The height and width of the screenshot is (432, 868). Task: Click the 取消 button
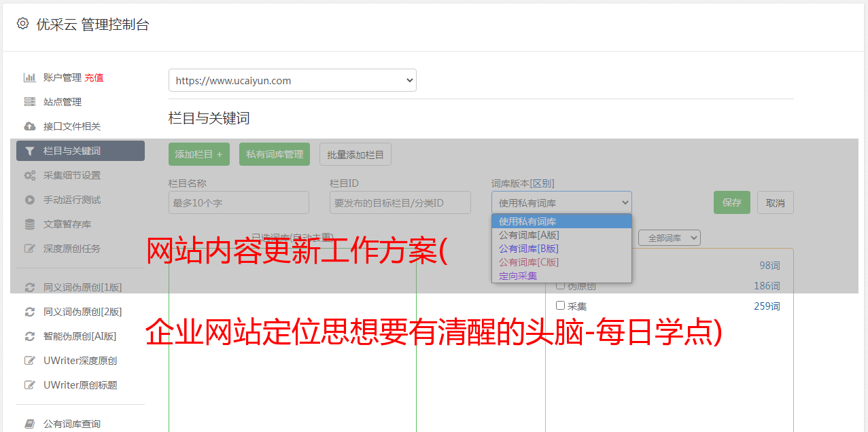(776, 202)
